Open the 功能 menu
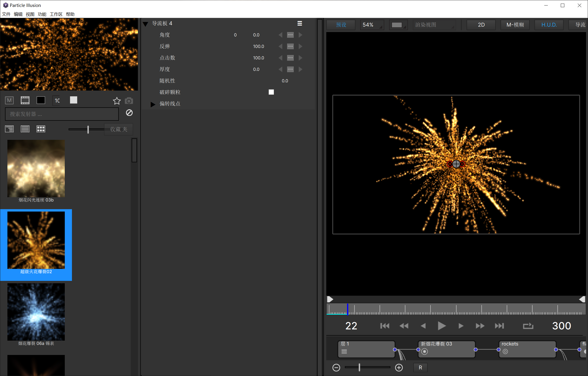The width and height of the screenshot is (588, 376). pos(42,14)
